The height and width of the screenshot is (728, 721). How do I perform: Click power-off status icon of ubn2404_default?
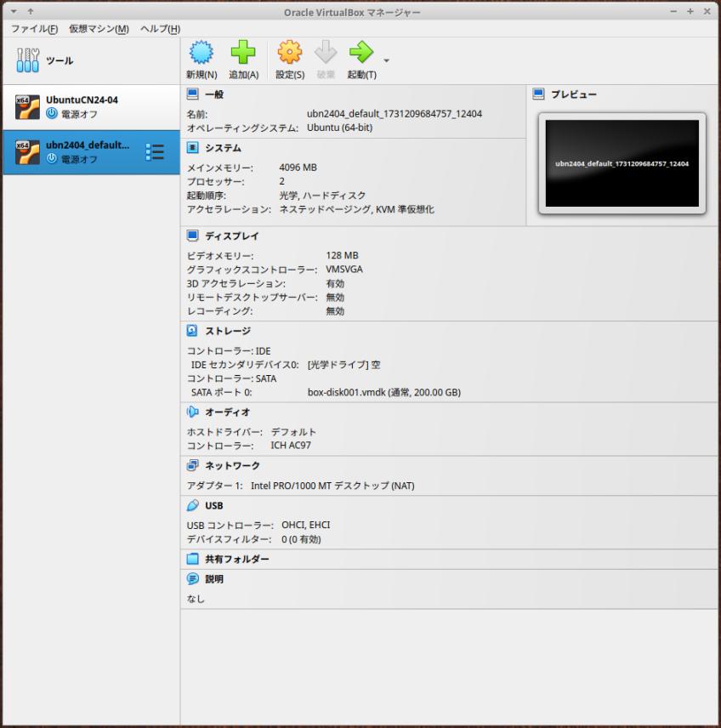(x=52, y=158)
